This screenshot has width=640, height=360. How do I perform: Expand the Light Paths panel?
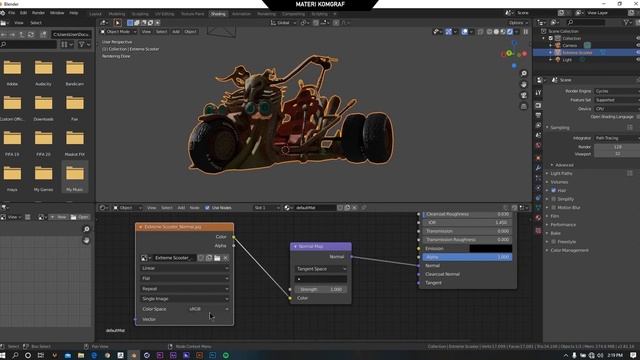coord(561,173)
